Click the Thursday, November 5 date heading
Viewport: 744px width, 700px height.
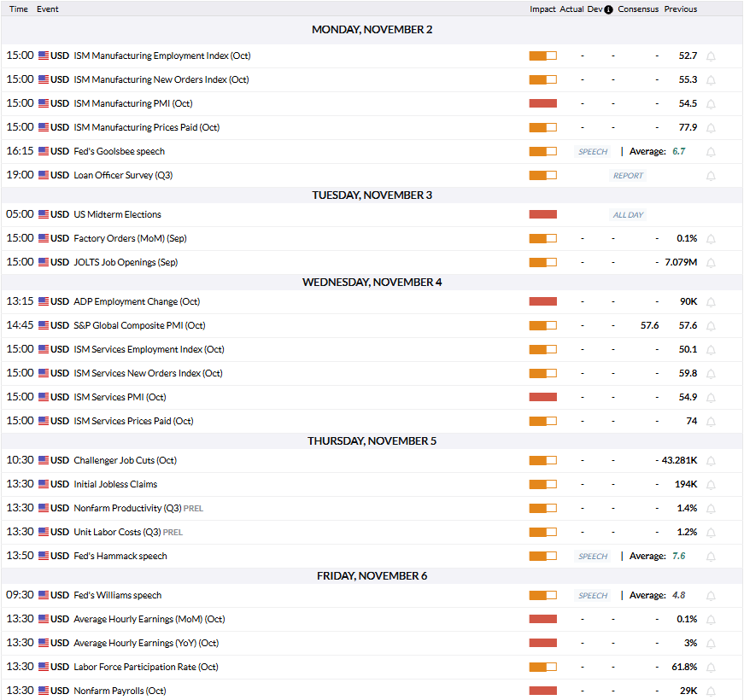click(372, 441)
